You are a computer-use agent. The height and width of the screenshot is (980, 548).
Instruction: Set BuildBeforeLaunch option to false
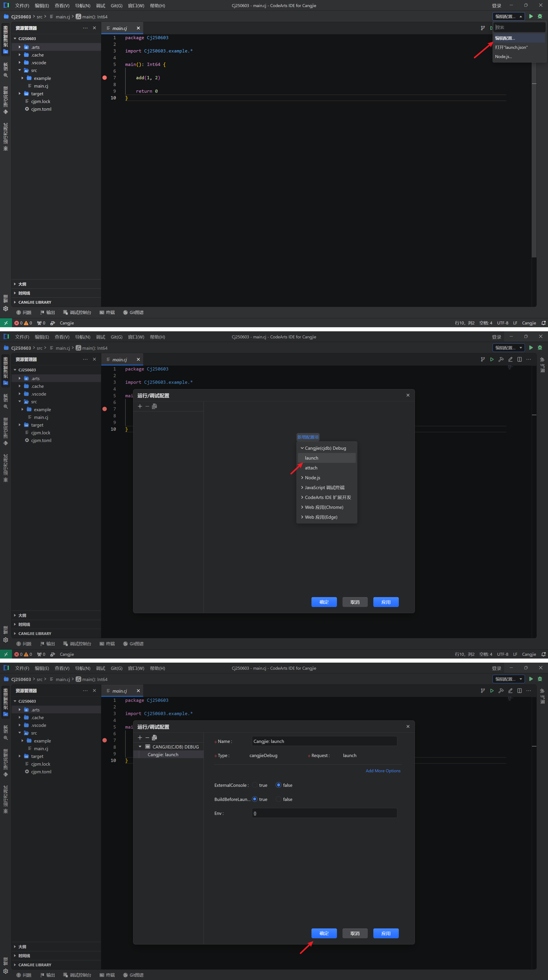(279, 799)
